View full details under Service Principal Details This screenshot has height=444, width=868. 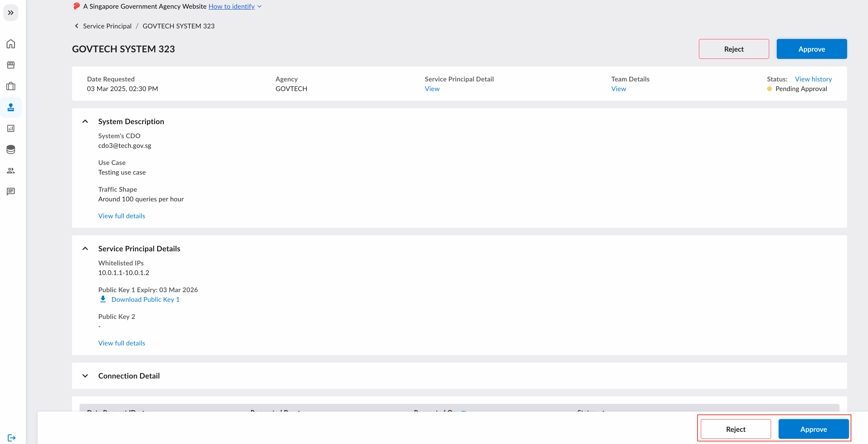pyautogui.click(x=122, y=343)
